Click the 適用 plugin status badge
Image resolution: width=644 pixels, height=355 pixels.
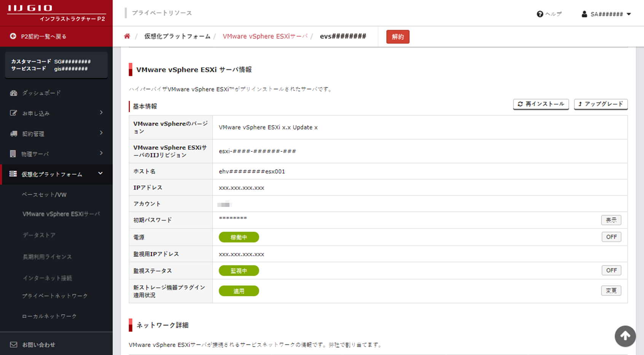[x=239, y=291]
